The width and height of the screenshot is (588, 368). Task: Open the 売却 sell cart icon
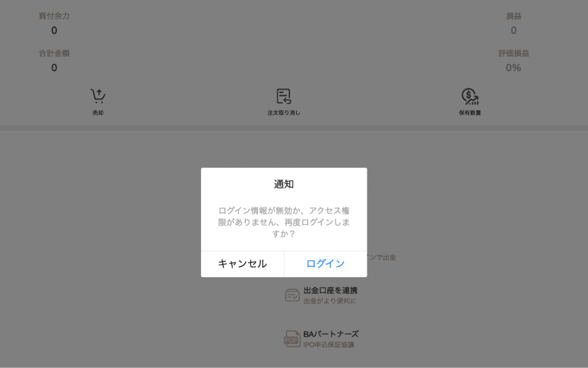(x=98, y=96)
